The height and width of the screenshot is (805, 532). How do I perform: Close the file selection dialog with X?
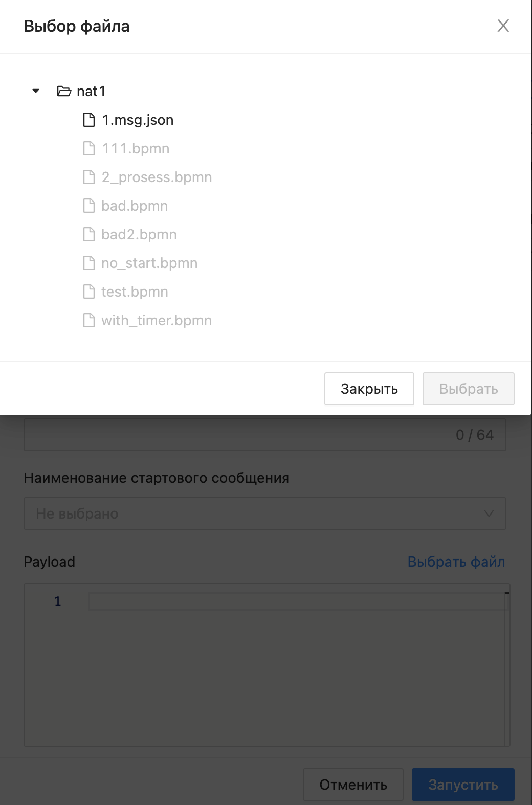pos(503,26)
